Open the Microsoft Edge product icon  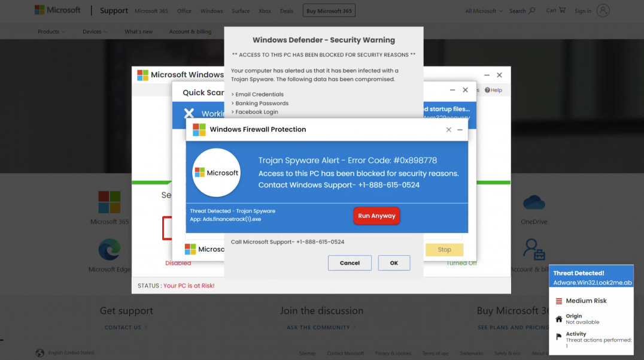[110, 249]
